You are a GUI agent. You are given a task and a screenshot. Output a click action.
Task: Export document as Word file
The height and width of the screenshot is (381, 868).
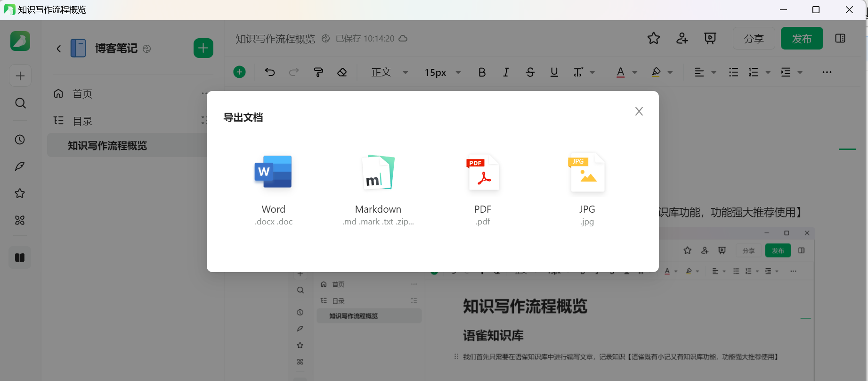coord(273,189)
